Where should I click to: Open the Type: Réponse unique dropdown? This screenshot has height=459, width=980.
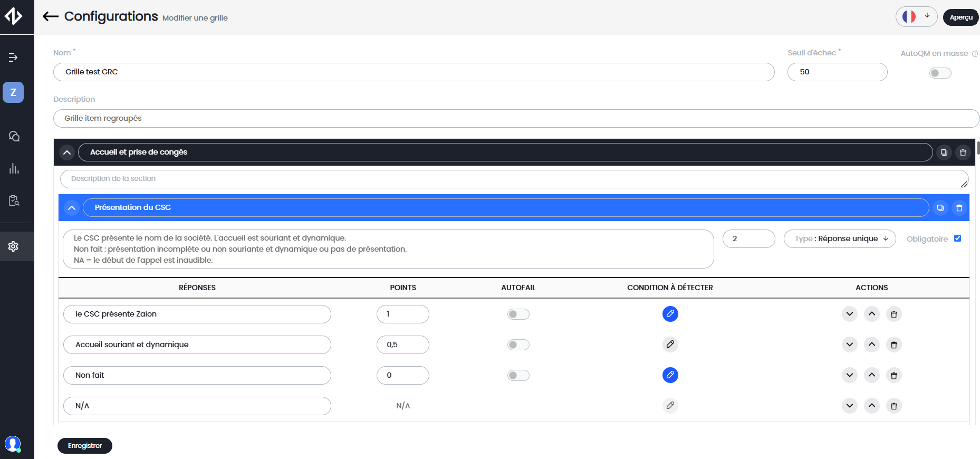[x=839, y=239]
